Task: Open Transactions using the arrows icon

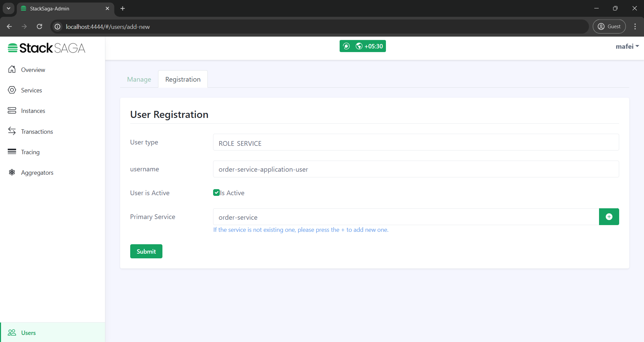Action: (12, 131)
